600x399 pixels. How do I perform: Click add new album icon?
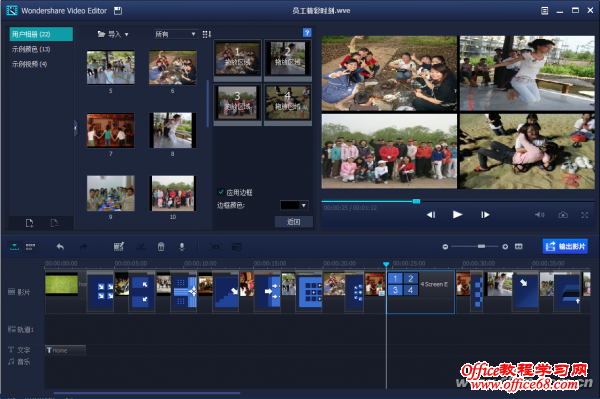(x=29, y=223)
